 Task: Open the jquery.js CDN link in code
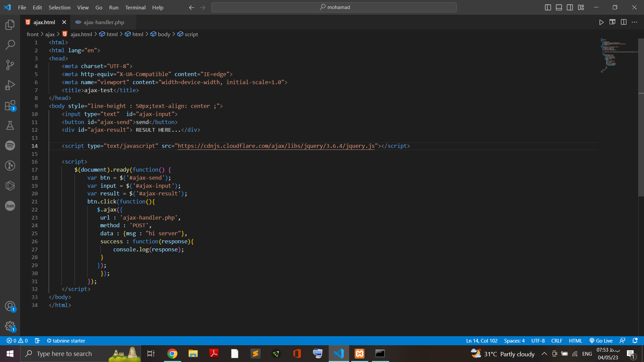click(276, 146)
